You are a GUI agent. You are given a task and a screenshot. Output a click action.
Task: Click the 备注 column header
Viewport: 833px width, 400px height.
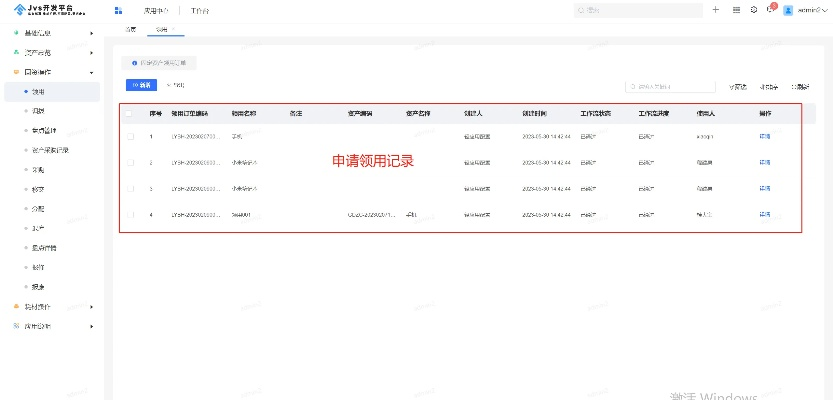[296, 114]
